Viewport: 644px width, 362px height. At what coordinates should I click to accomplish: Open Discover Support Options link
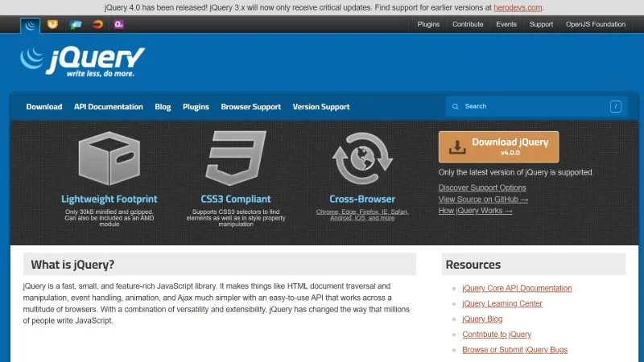(482, 187)
